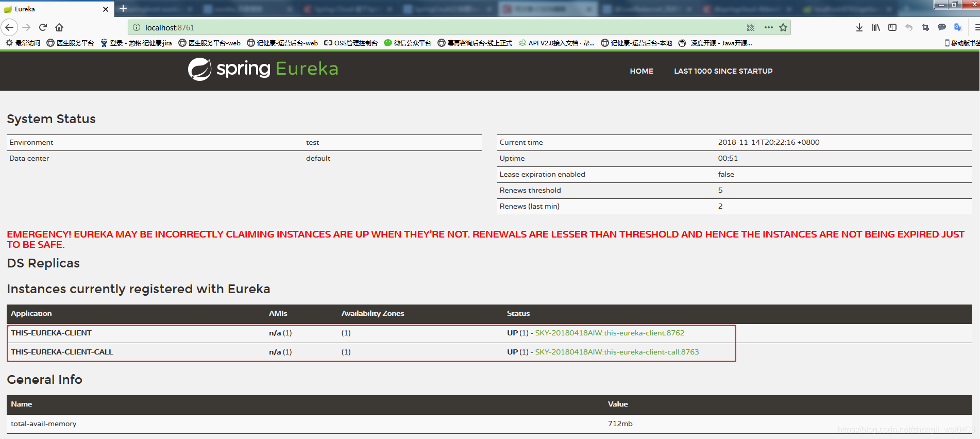
Task: Go back using the browser back arrow
Action: [9, 27]
